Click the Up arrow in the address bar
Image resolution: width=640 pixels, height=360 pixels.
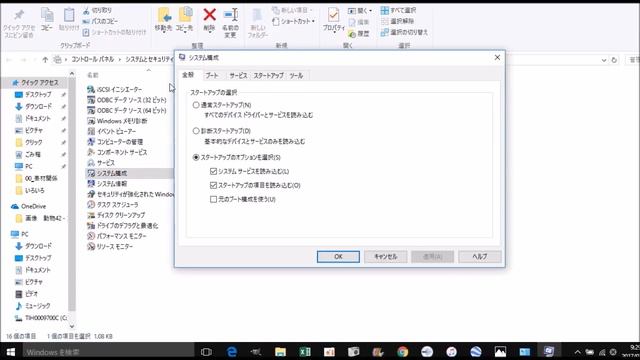click(45, 60)
